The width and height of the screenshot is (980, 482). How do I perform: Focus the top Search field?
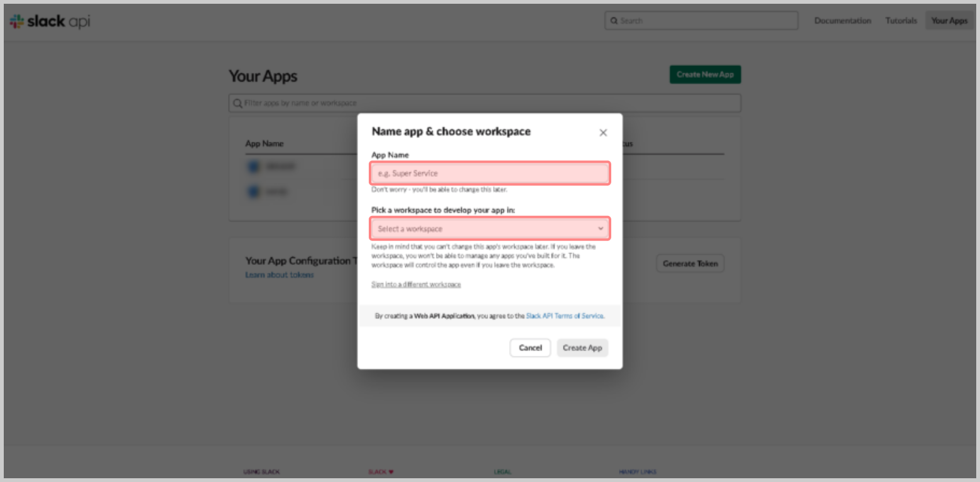(x=701, y=21)
